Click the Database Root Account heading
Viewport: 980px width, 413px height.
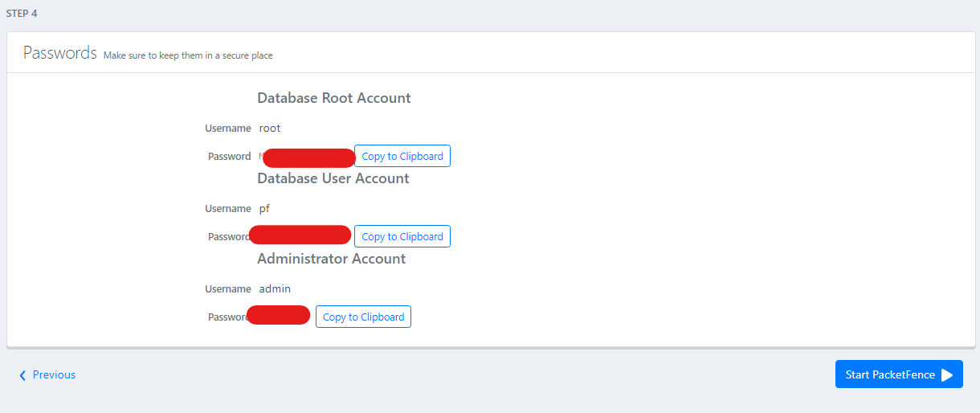coord(333,98)
